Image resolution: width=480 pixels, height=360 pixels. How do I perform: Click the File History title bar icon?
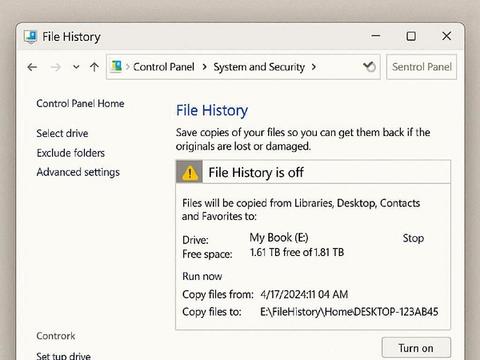pos(31,36)
